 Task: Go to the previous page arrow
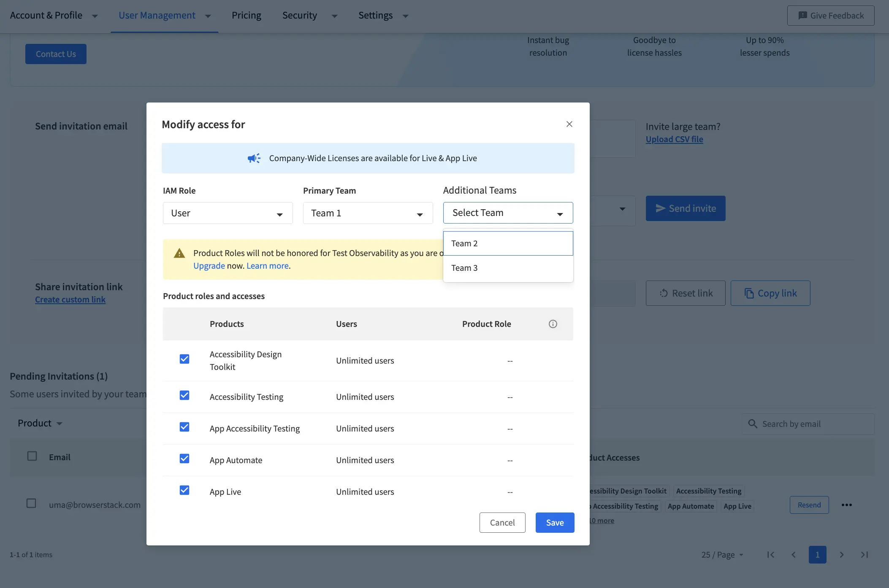click(x=794, y=555)
